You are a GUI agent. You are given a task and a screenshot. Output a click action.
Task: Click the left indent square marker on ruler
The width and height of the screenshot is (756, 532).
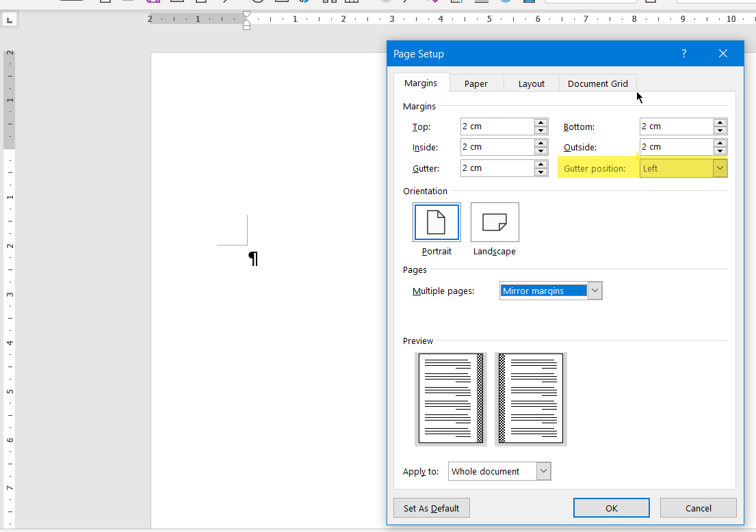pyautogui.click(x=246, y=27)
